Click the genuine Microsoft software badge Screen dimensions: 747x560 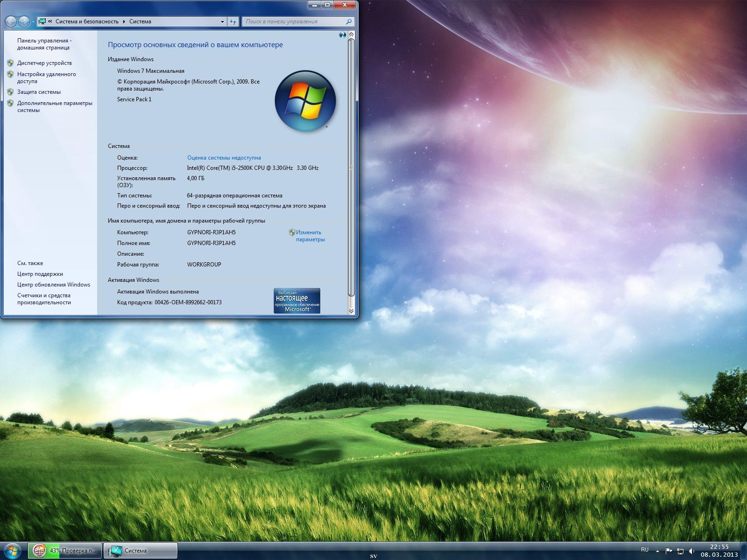click(297, 301)
